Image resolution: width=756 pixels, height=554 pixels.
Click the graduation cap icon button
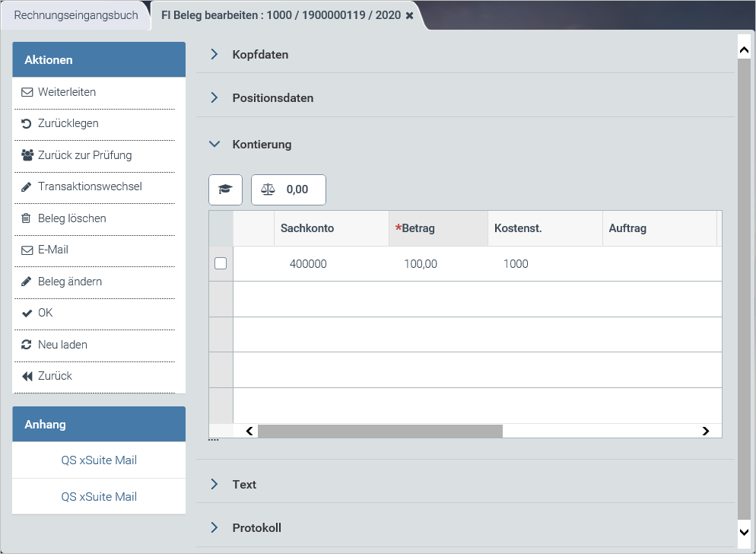(x=225, y=189)
